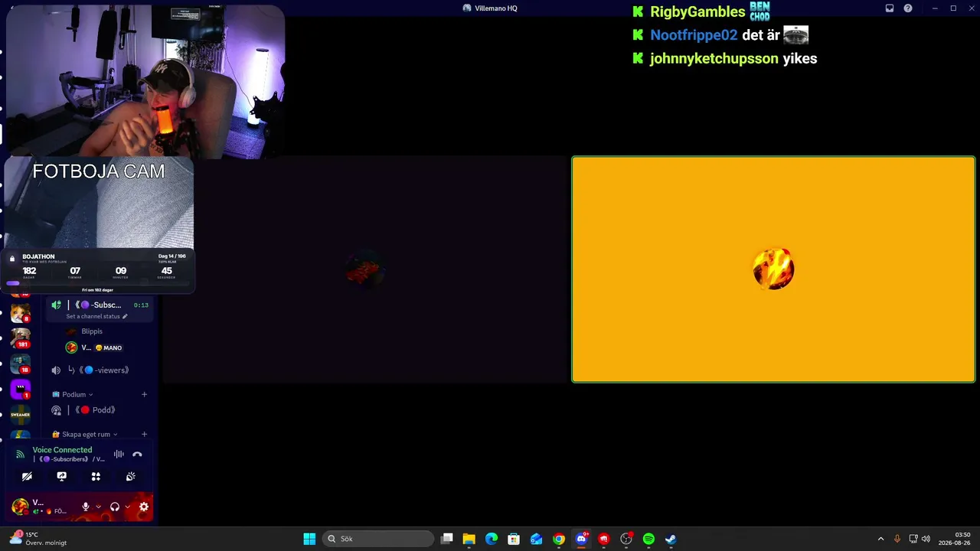This screenshot has width=980, height=551.
Task: Open server with 181 notifications
Action: [20, 338]
